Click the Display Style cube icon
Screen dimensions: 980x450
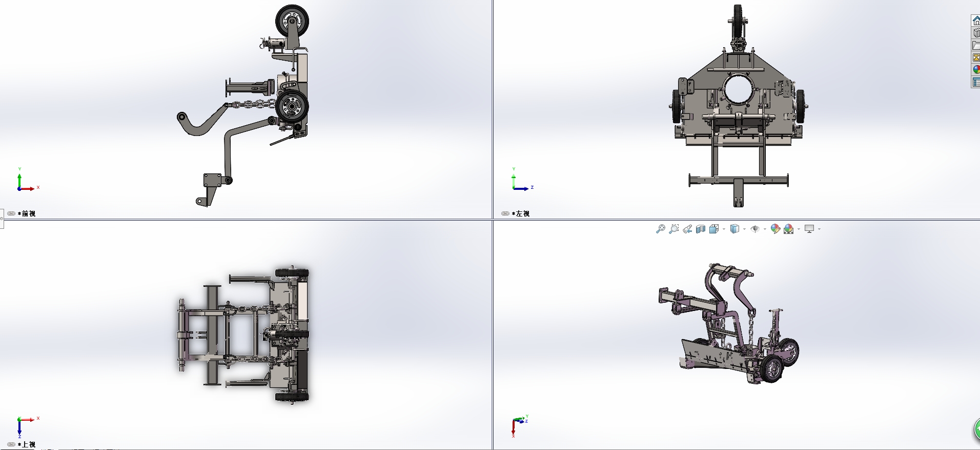(x=734, y=229)
